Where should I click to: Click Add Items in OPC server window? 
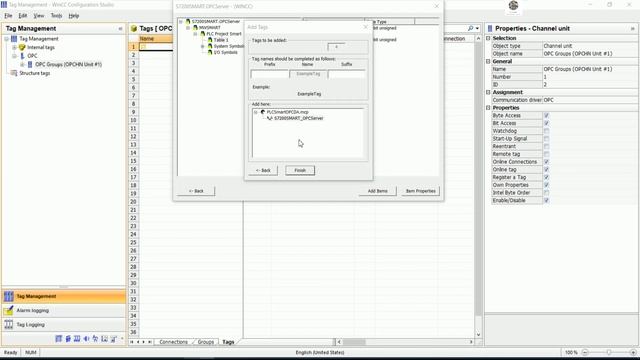(x=378, y=191)
